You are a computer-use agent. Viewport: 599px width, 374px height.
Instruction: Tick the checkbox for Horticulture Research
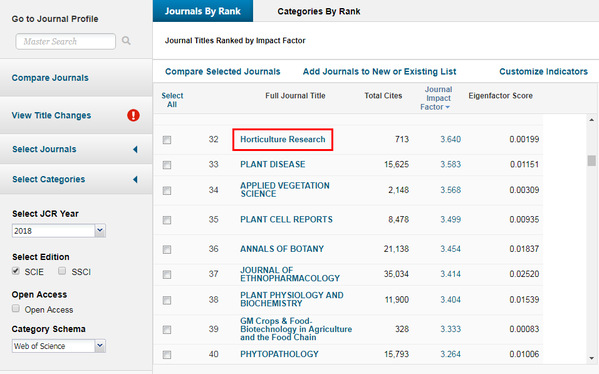167,140
